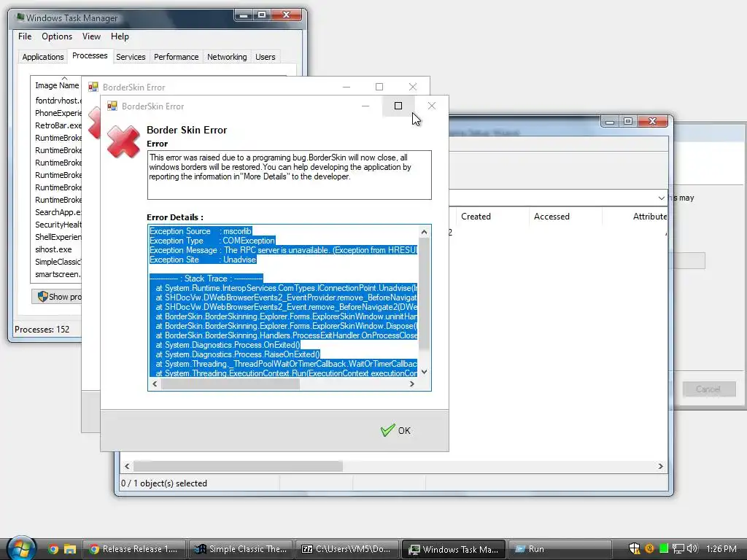Image resolution: width=747 pixels, height=560 pixels.
Task: Open network tray icon
Action: 678,549
